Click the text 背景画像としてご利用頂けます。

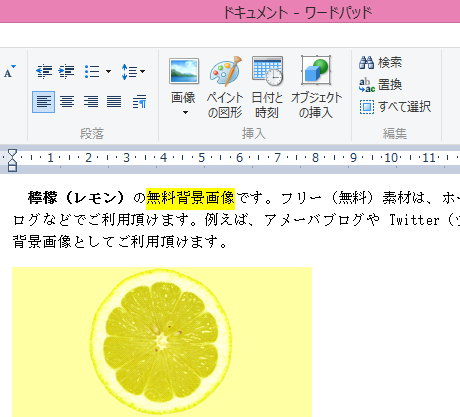pos(120,242)
